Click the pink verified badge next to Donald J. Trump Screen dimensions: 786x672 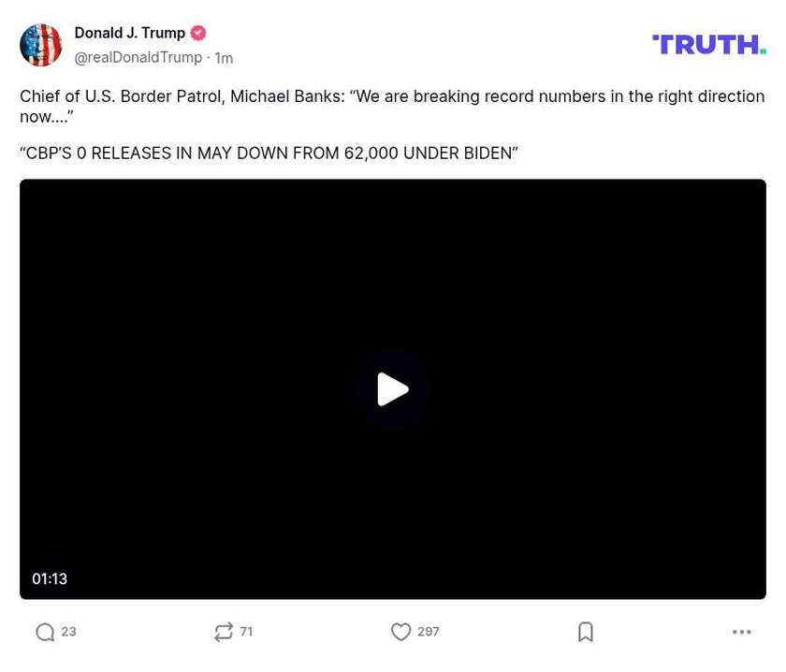197,32
